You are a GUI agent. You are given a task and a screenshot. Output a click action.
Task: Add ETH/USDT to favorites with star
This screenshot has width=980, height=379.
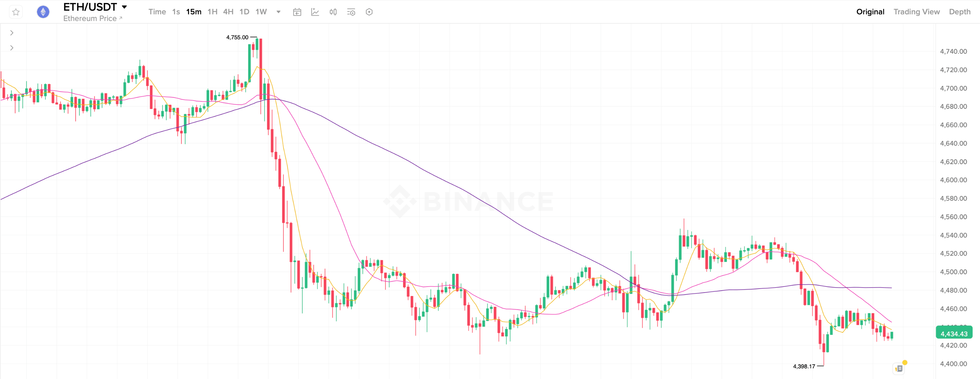point(16,12)
